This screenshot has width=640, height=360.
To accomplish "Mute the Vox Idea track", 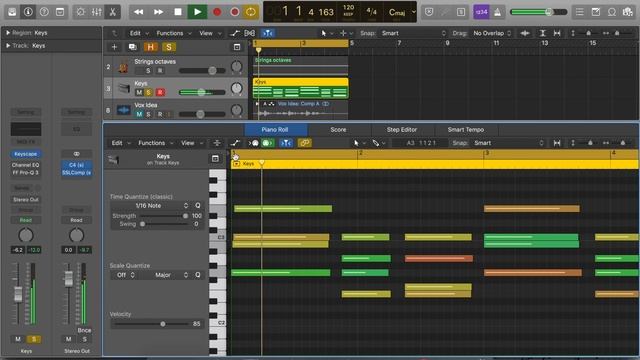I will click(139, 114).
